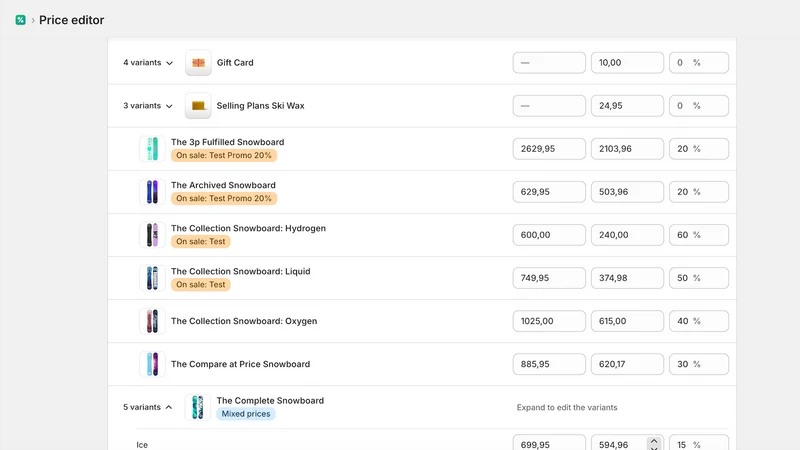Click the Gift Card product thumbnail
Viewport: 800px width, 450px height.
(x=198, y=63)
